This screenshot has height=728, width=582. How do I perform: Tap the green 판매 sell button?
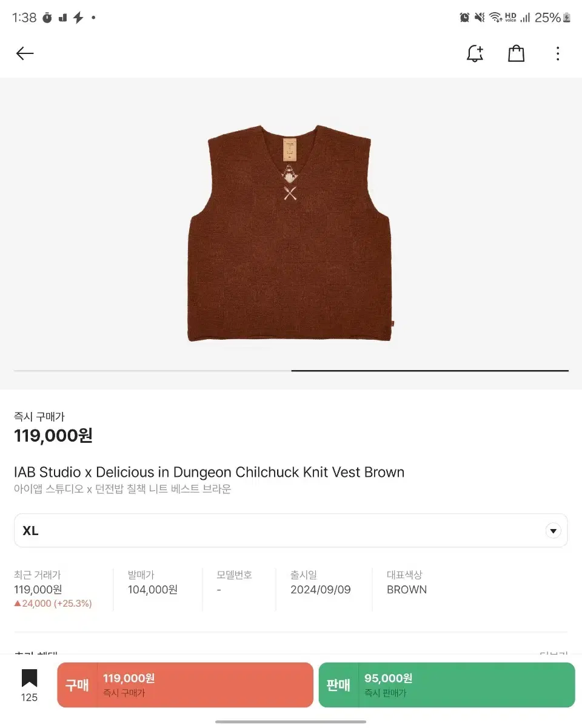[447, 685]
